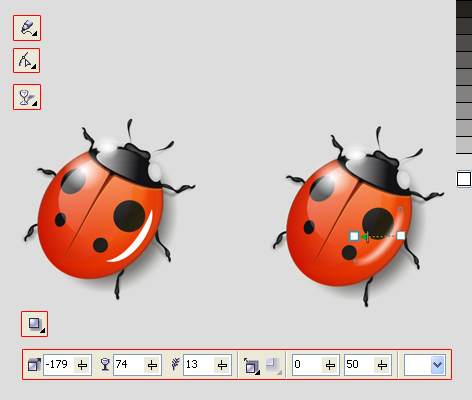Adjust the shadow stretch 50 stepper

[382, 365]
